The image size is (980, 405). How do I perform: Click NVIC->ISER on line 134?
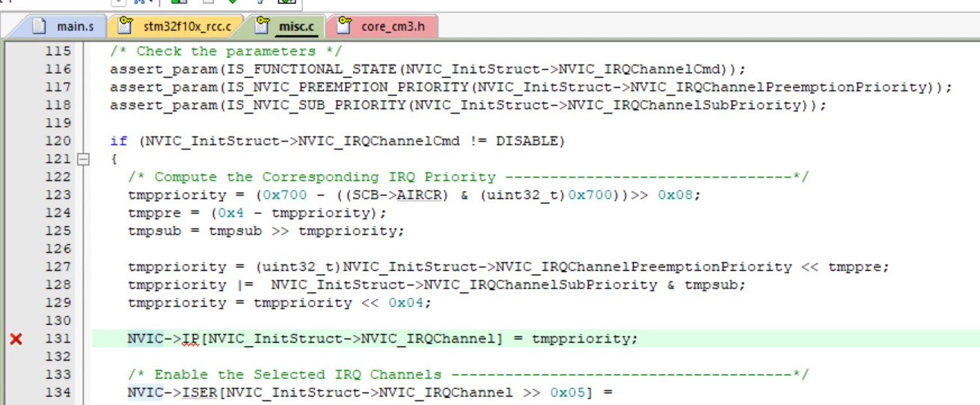172,392
